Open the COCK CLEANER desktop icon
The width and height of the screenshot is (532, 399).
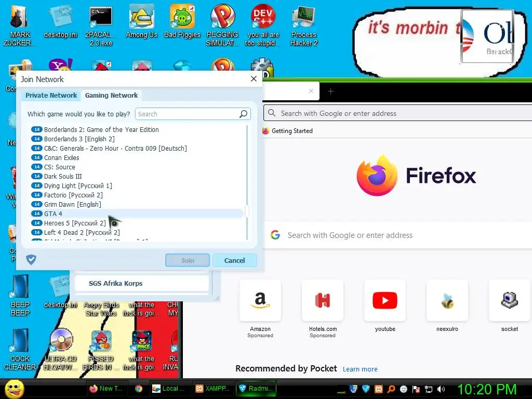20,350
